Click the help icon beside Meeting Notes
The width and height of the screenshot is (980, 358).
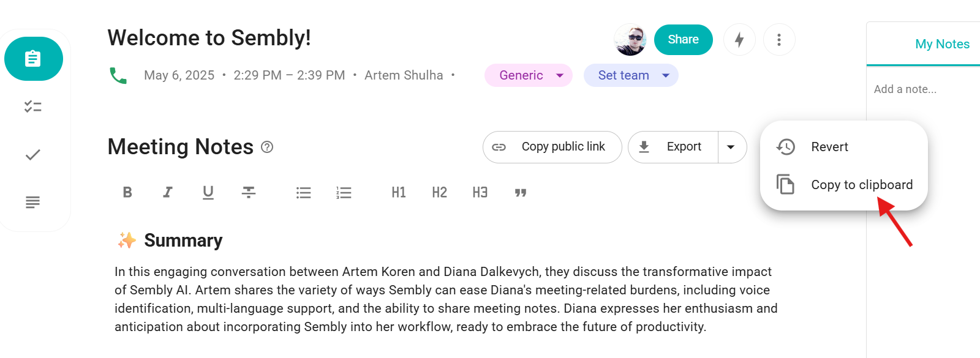tap(267, 147)
